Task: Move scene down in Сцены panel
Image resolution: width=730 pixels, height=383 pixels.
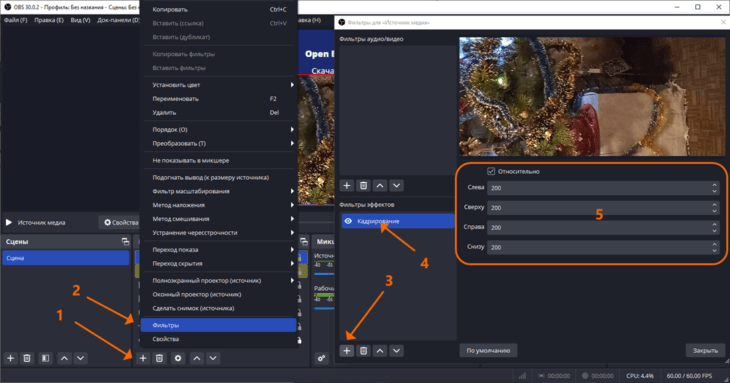Action: 81,358
